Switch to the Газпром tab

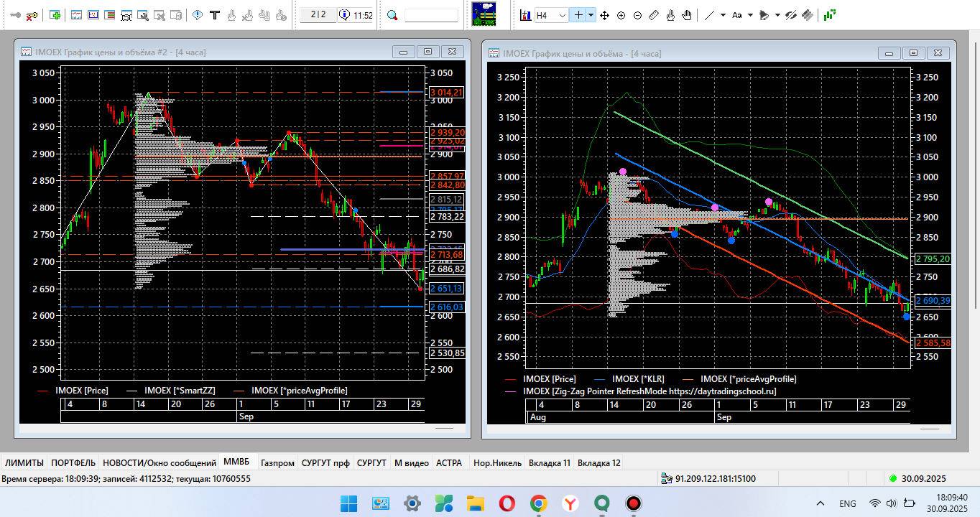coord(277,463)
